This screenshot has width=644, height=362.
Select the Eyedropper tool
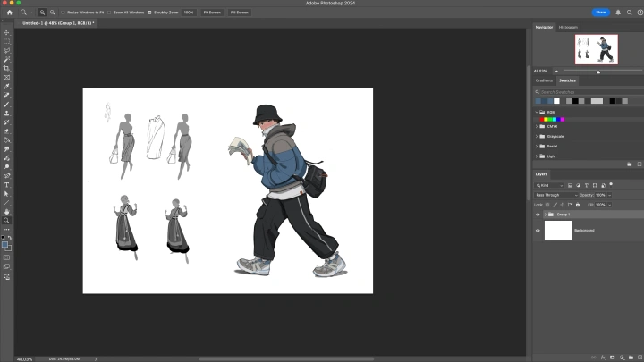(x=6, y=86)
